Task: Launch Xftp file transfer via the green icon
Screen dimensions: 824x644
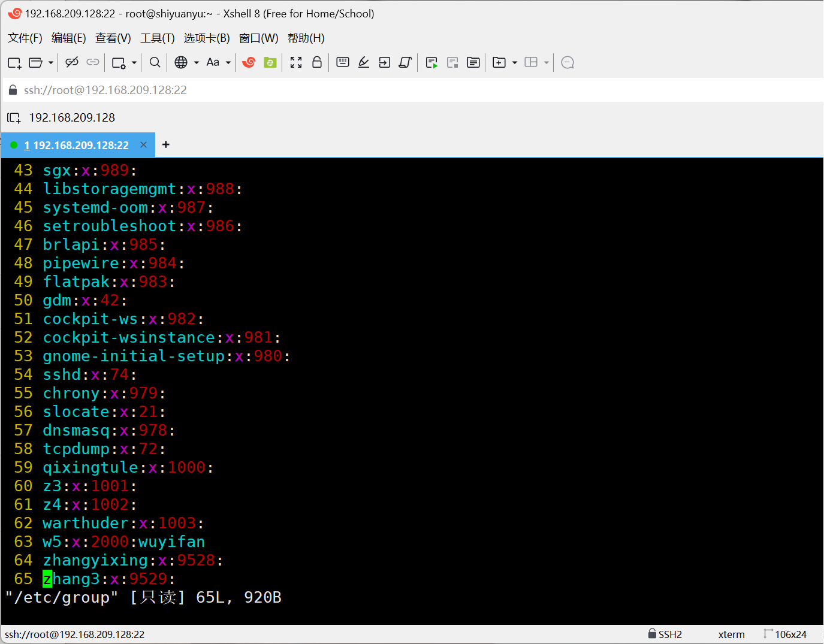Action: (270, 62)
